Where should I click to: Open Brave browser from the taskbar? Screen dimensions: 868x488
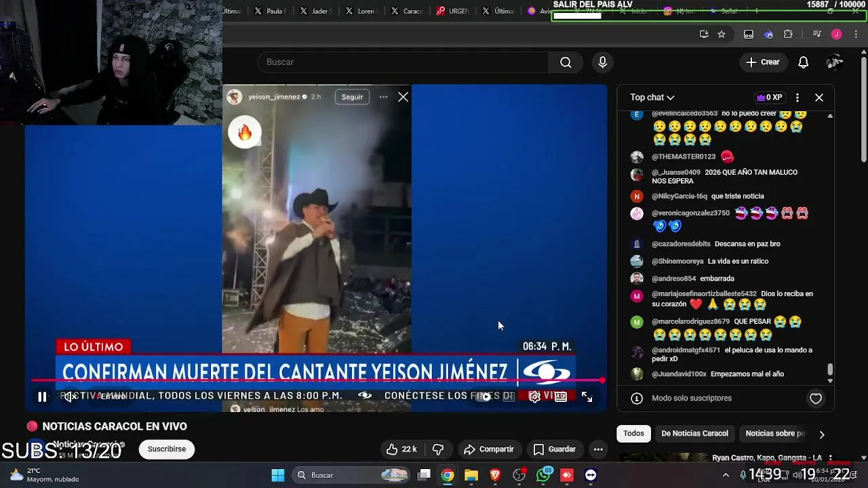click(x=495, y=475)
